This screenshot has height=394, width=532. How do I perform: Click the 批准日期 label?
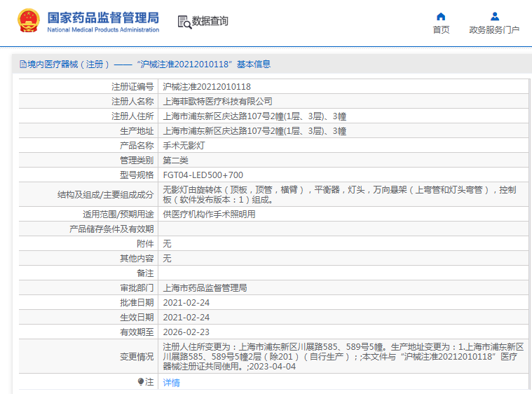pos(137,303)
